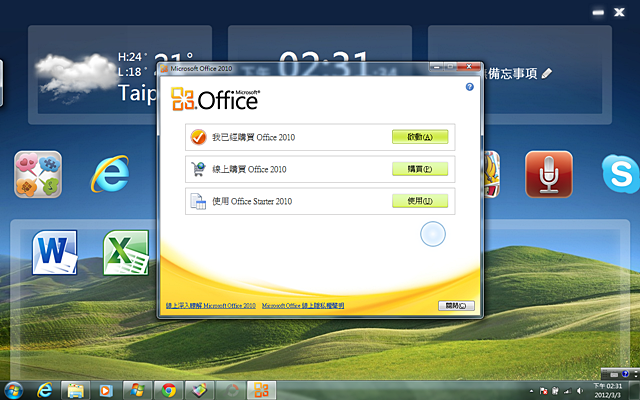This screenshot has width=640, height=400.
Task: Click the shopping cart icon beside 線上購買 Office 2010
Action: pyautogui.click(x=198, y=169)
